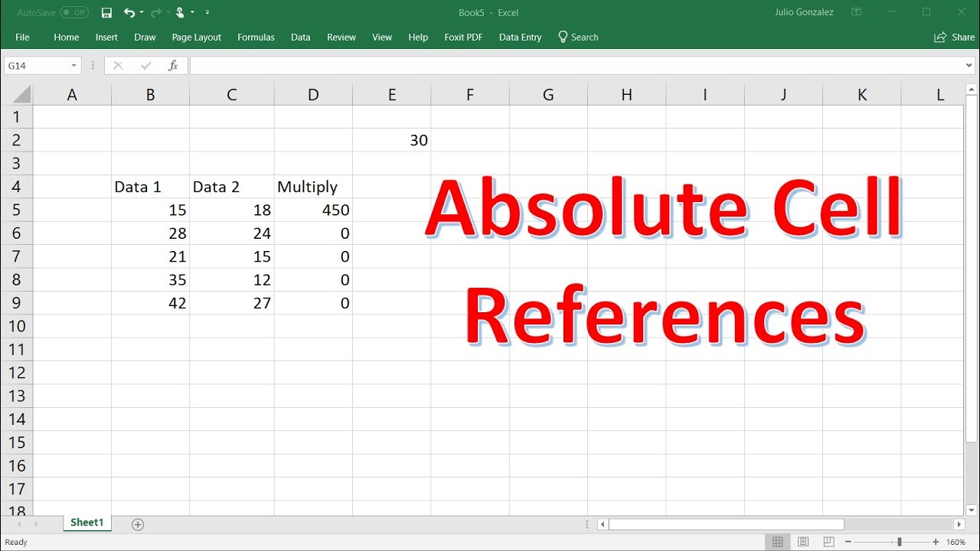
Task: Click the Insert Function fx icon
Action: [173, 65]
